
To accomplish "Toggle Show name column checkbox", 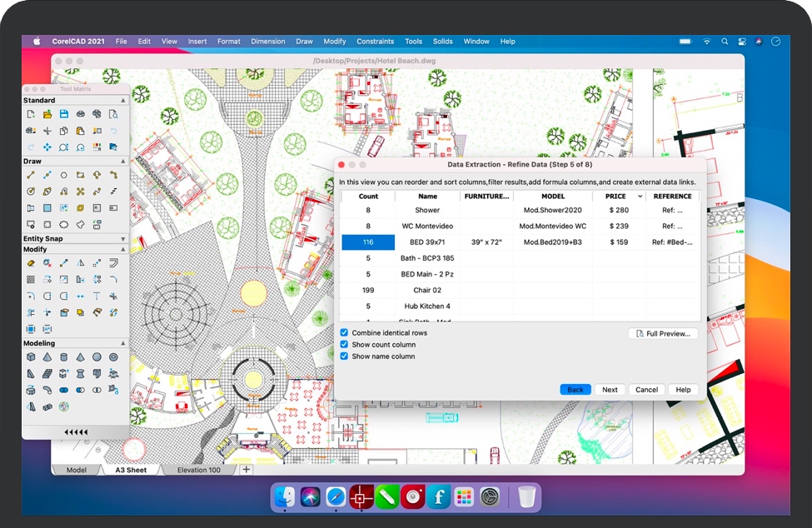I will coord(344,356).
